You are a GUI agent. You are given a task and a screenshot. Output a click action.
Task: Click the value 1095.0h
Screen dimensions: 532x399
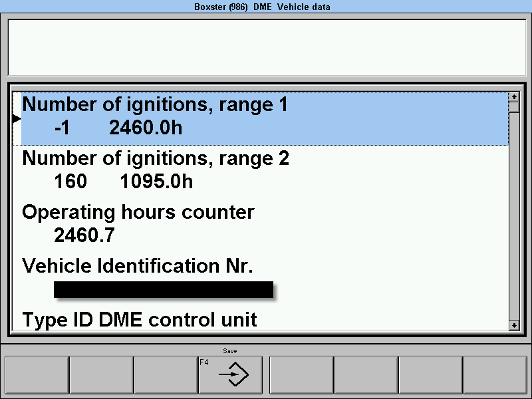(x=156, y=182)
